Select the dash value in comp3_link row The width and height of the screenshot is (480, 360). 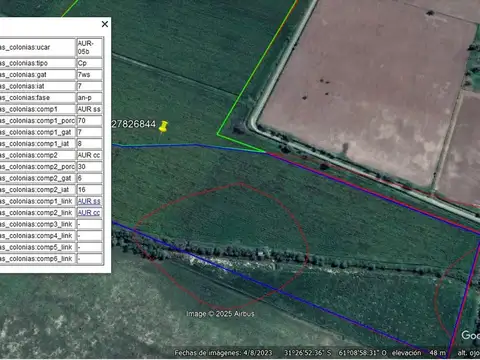click(79, 224)
